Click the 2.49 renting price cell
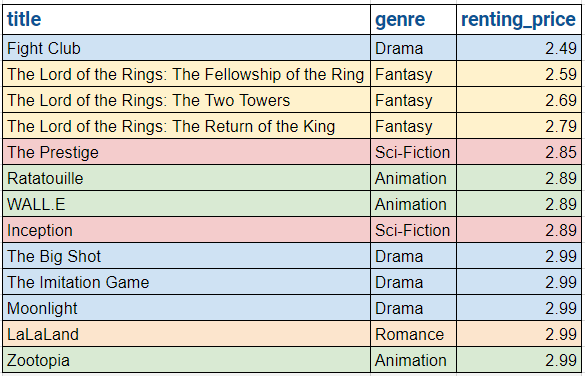The height and width of the screenshot is (376, 585). coord(519,48)
